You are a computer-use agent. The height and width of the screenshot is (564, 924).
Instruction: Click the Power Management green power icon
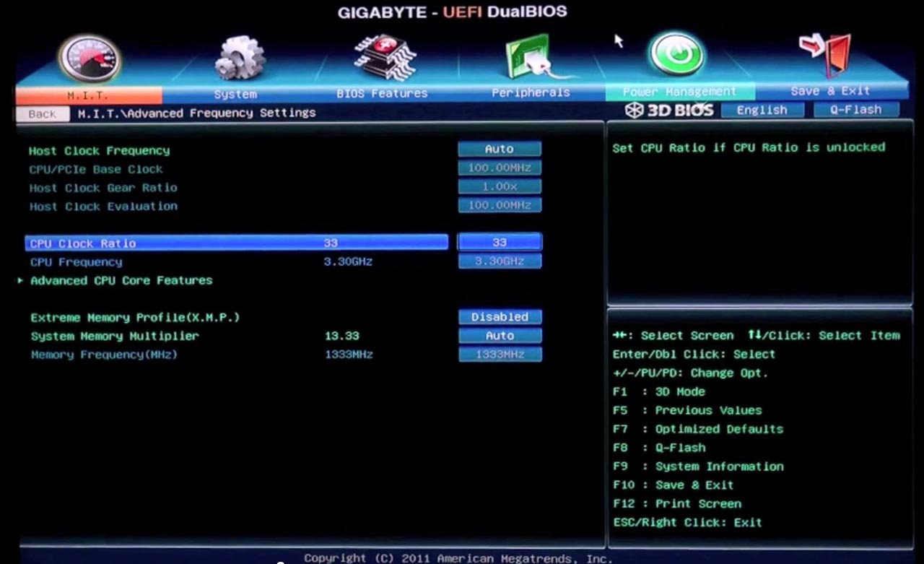click(676, 53)
